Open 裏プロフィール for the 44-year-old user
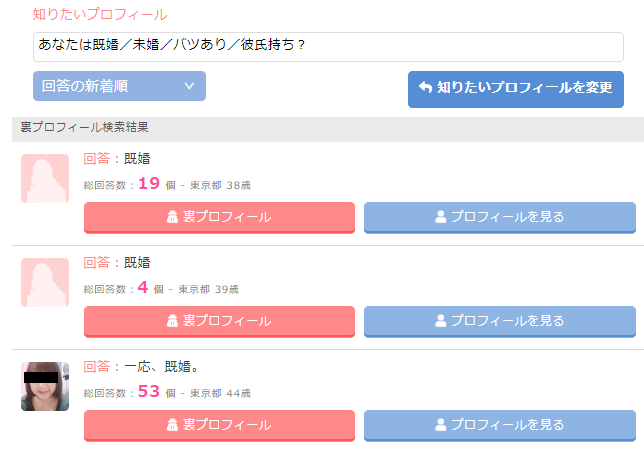The image size is (644, 451). pyautogui.click(x=219, y=425)
